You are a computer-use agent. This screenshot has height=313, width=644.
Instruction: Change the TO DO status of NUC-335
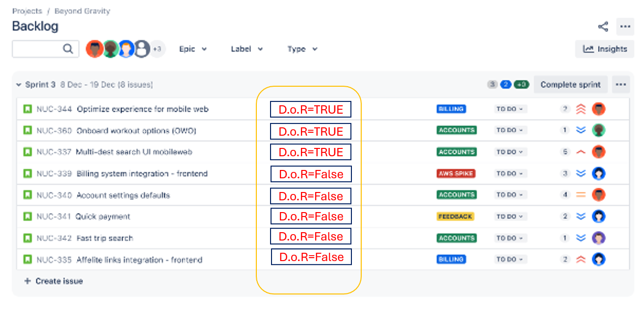coord(510,260)
